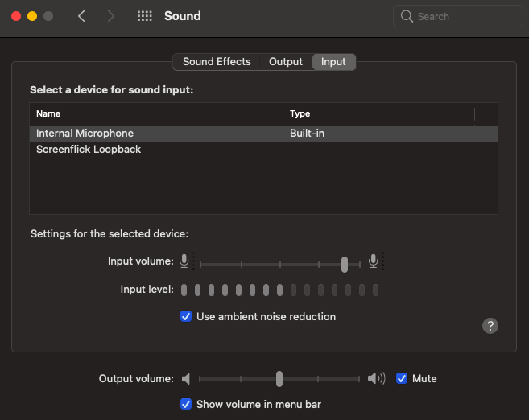The image size is (529, 420).
Task: Click the back navigation arrow
Action: pos(81,16)
